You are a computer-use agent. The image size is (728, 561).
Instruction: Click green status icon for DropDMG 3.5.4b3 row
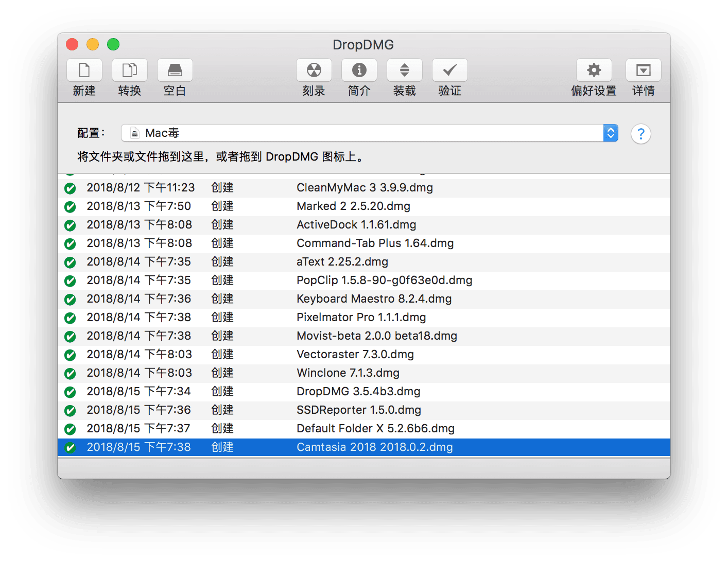click(70, 392)
